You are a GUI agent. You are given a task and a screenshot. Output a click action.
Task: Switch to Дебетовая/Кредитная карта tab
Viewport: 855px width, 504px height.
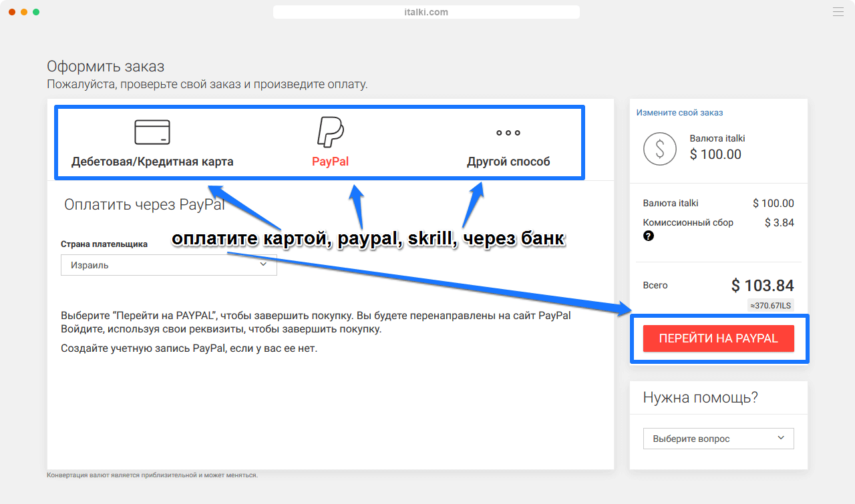pos(152,162)
